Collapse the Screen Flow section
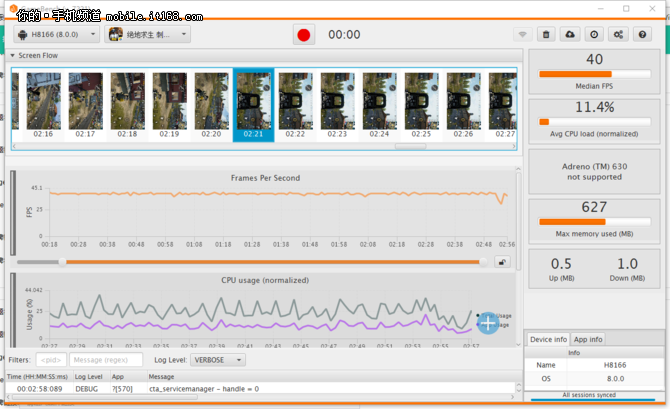Screen dimensions: 670x409 pos(13,56)
